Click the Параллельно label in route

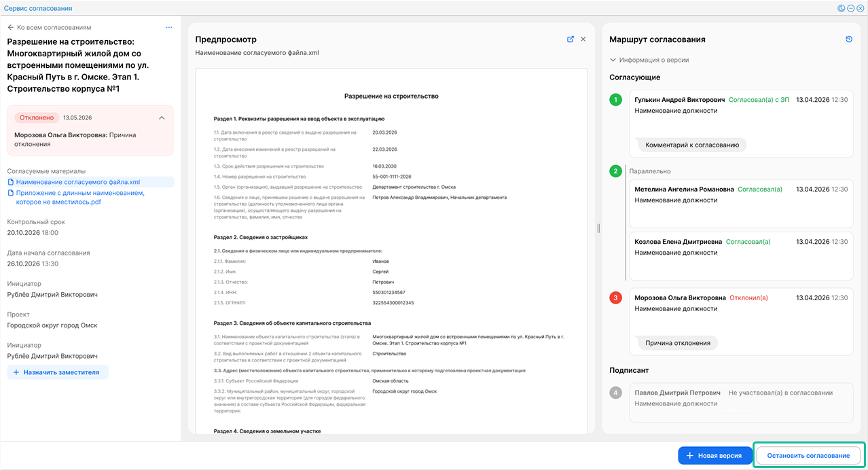[650, 171]
